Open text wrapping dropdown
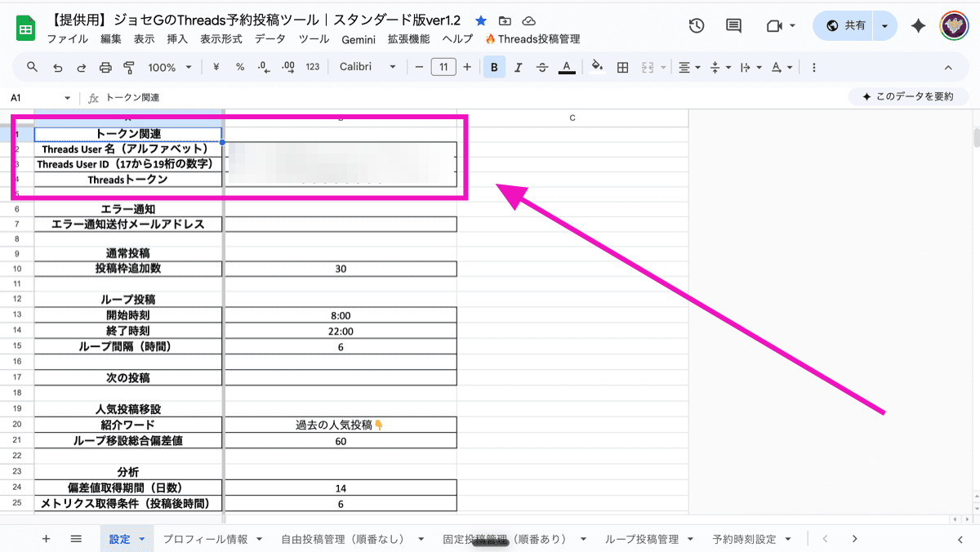The width and height of the screenshot is (980, 552). (751, 67)
